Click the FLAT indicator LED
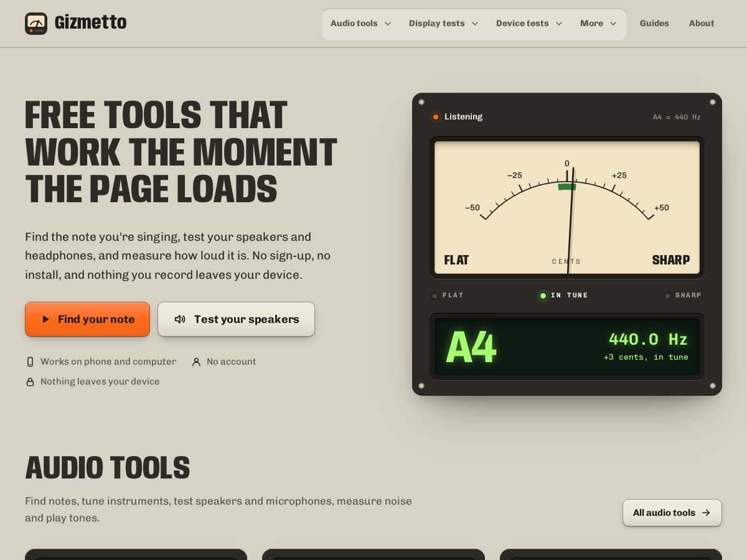The image size is (747, 560). click(x=435, y=296)
